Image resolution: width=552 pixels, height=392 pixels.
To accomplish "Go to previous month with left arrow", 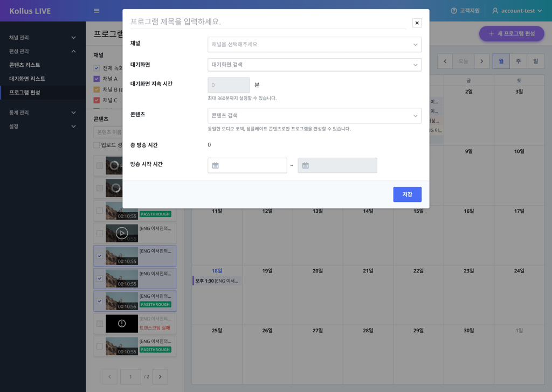I will (445, 61).
